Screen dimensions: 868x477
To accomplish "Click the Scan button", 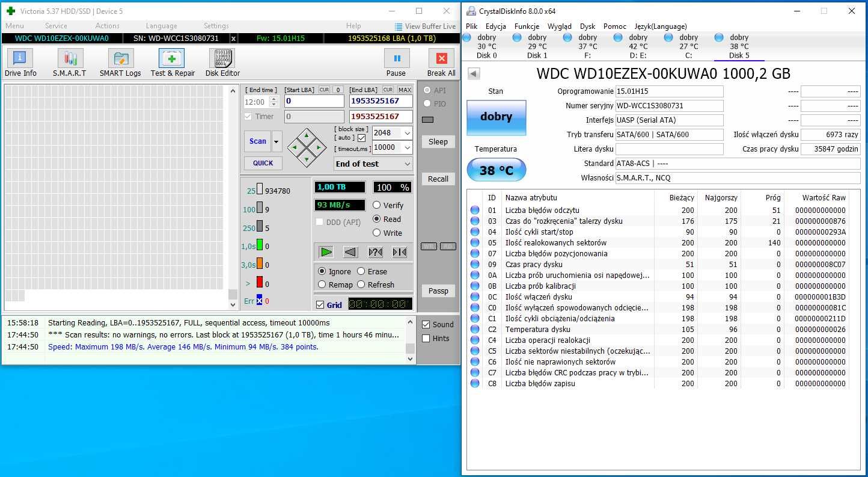I will point(257,141).
